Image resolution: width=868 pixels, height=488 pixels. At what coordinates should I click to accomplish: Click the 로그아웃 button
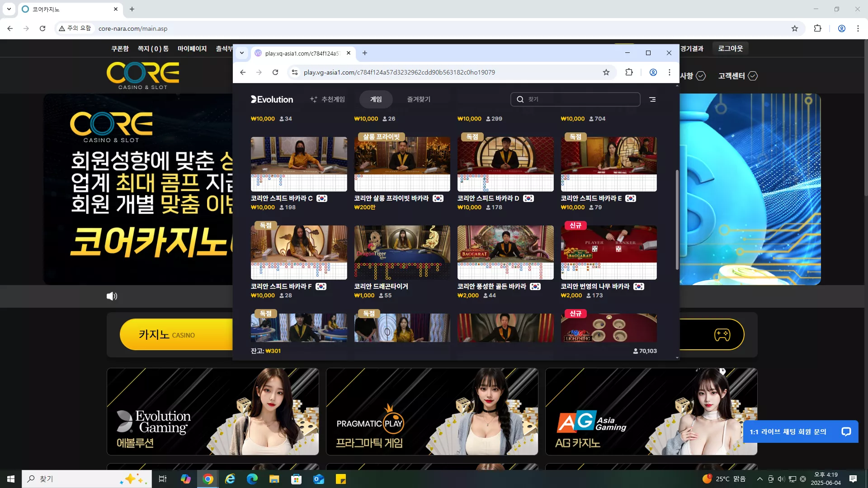(x=731, y=48)
